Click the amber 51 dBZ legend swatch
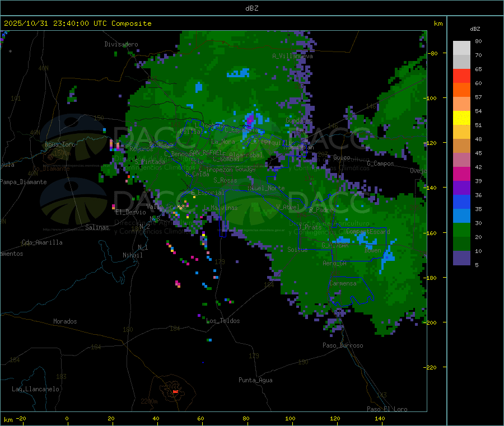504x426 pixels. (x=461, y=132)
